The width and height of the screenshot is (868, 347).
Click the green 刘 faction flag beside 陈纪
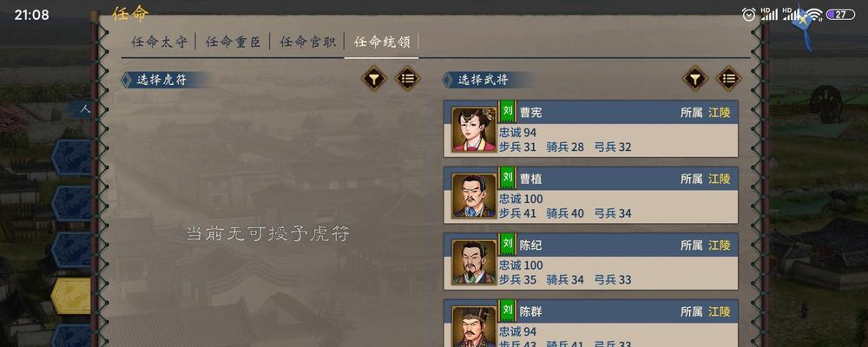(508, 244)
